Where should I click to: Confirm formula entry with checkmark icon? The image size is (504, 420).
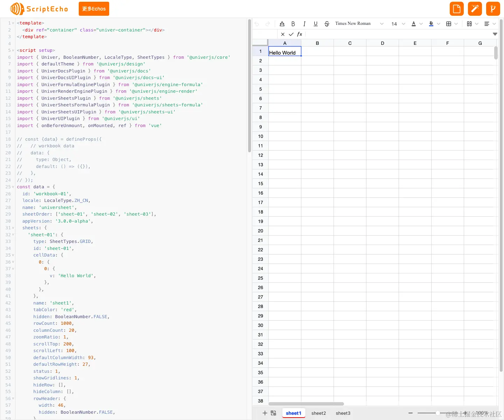[291, 34]
